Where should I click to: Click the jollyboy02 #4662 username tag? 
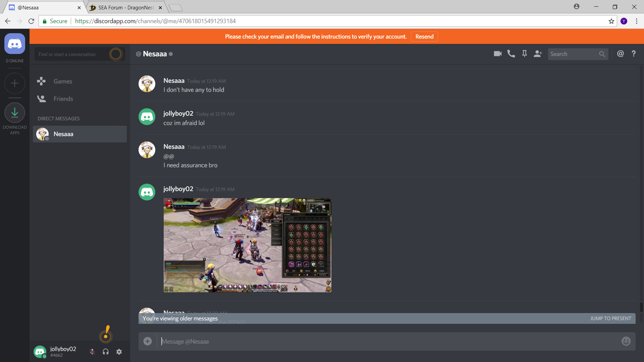click(63, 352)
